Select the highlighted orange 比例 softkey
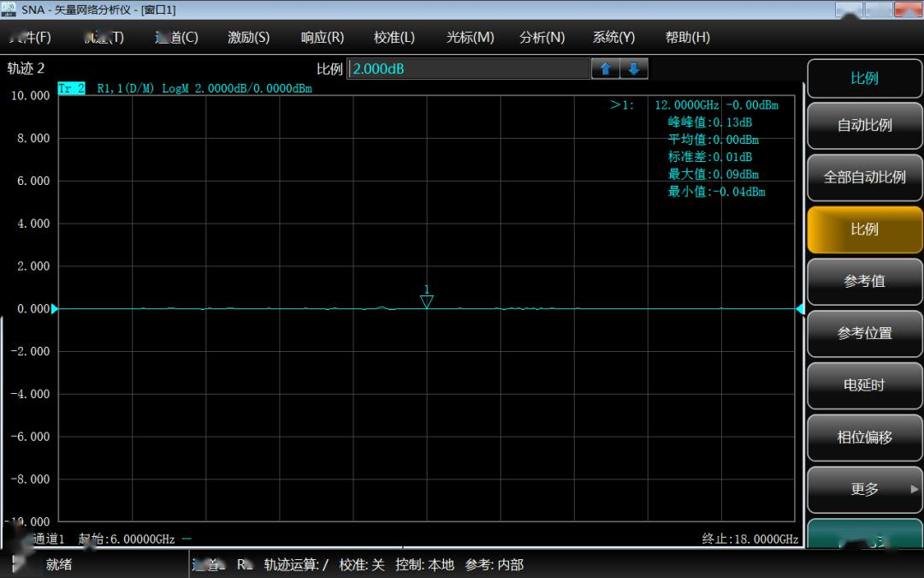The width and height of the screenshot is (924, 578). [864, 229]
